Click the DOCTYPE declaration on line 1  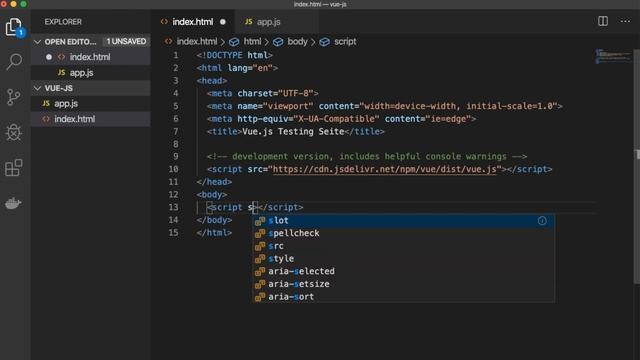(234, 56)
